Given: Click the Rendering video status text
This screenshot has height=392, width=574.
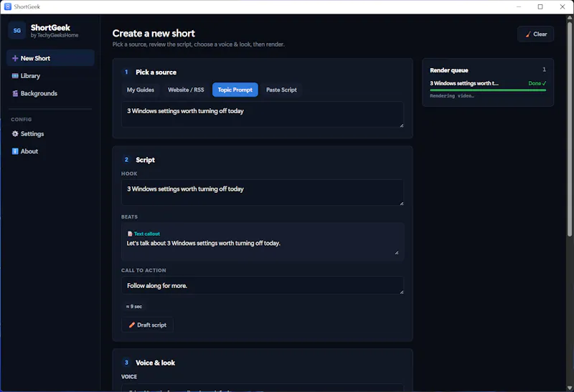Looking at the screenshot, I should coord(452,96).
